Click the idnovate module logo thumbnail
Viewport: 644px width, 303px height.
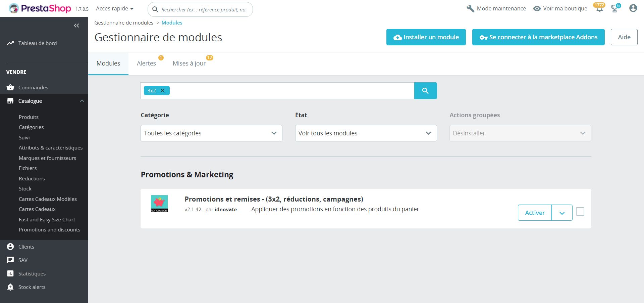point(159,204)
